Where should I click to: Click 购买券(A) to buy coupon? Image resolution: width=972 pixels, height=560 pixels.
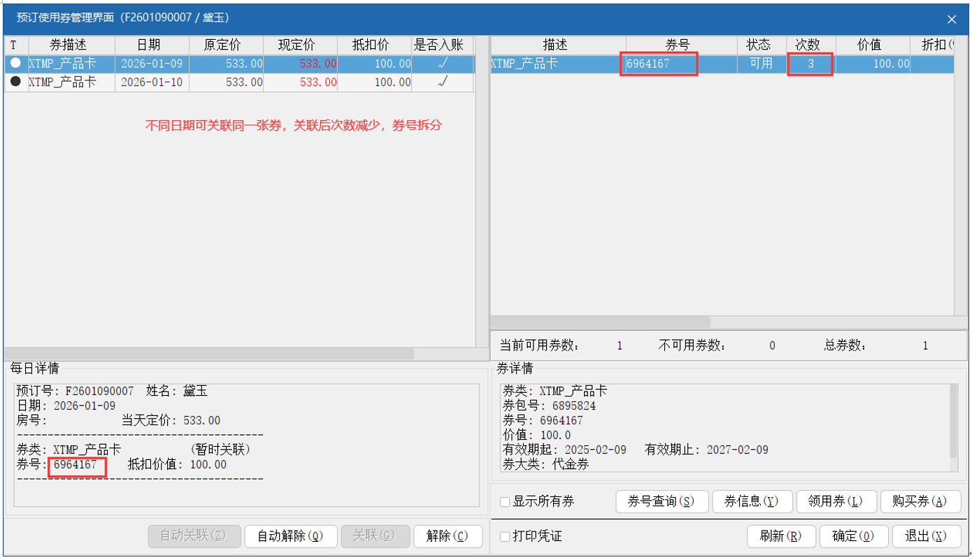coord(920,501)
